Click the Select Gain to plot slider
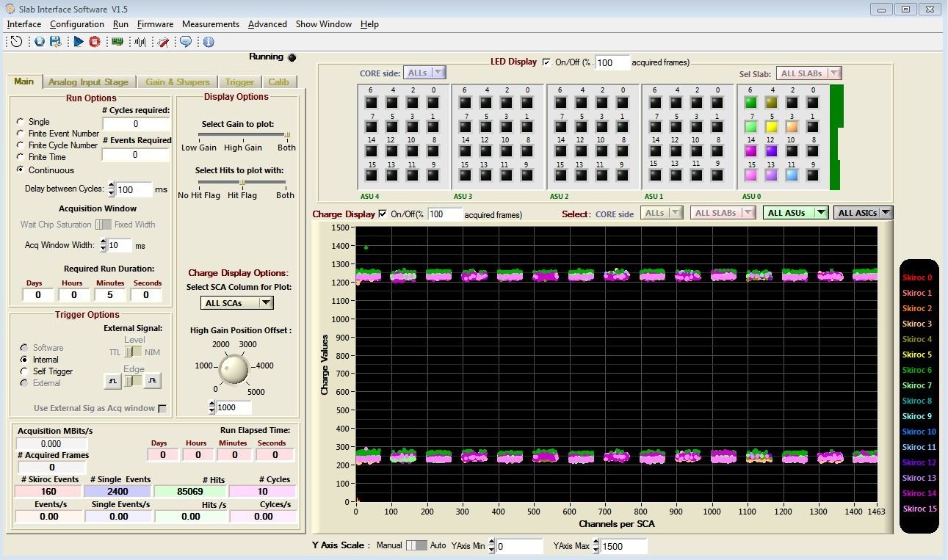This screenshot has height=560, width=948. (x=242, y=135)
